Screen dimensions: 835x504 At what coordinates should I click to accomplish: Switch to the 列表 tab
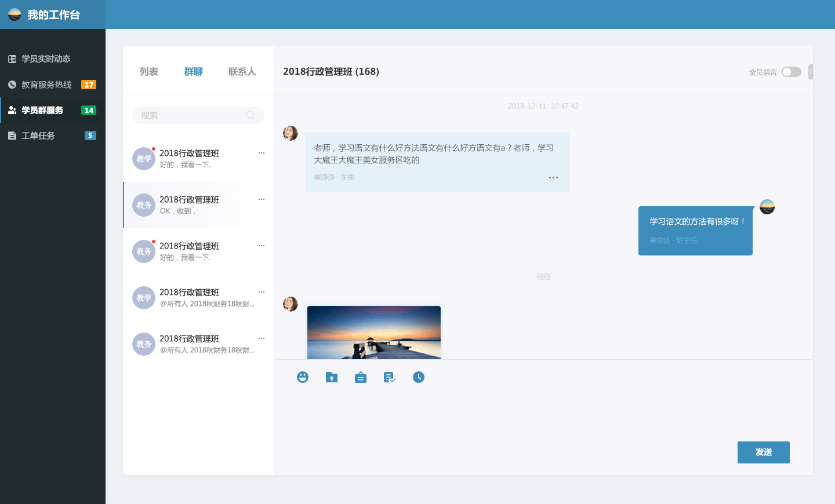pos(149,71)
